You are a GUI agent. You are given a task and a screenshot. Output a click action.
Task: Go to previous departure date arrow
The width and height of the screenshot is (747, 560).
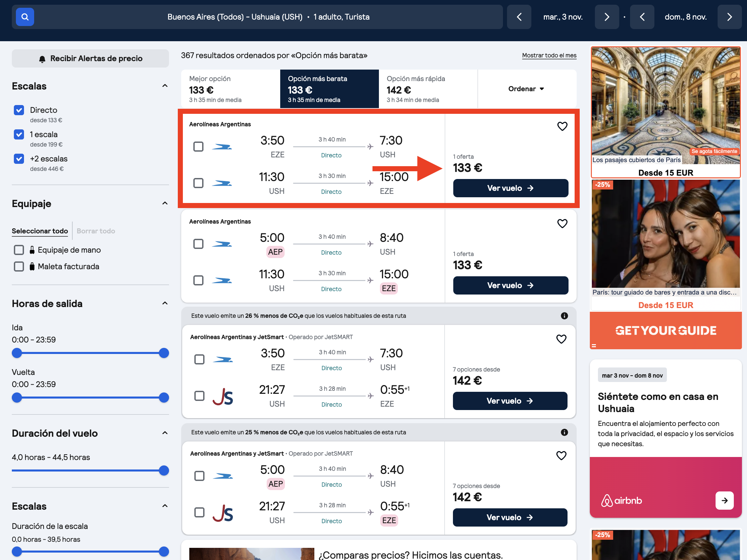tap(519, 17)
